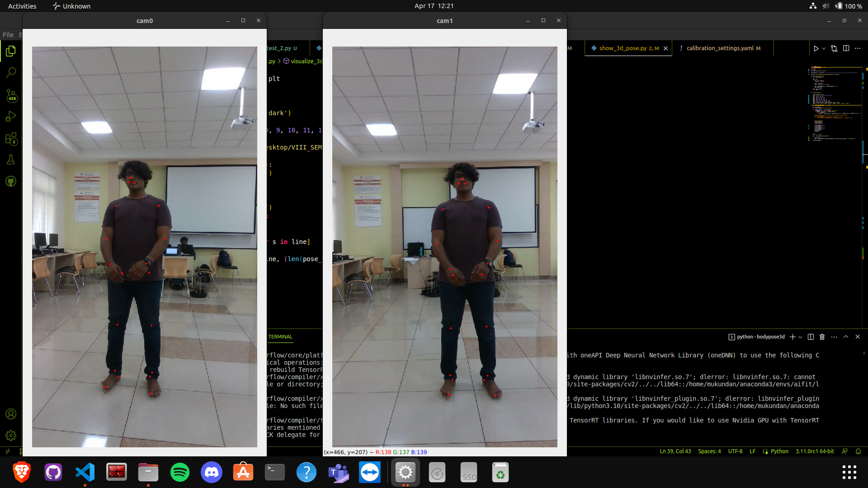This screenshot has width=868, height=488.
Task: Open Terminal from dock
Action: [x=275, y=473]
